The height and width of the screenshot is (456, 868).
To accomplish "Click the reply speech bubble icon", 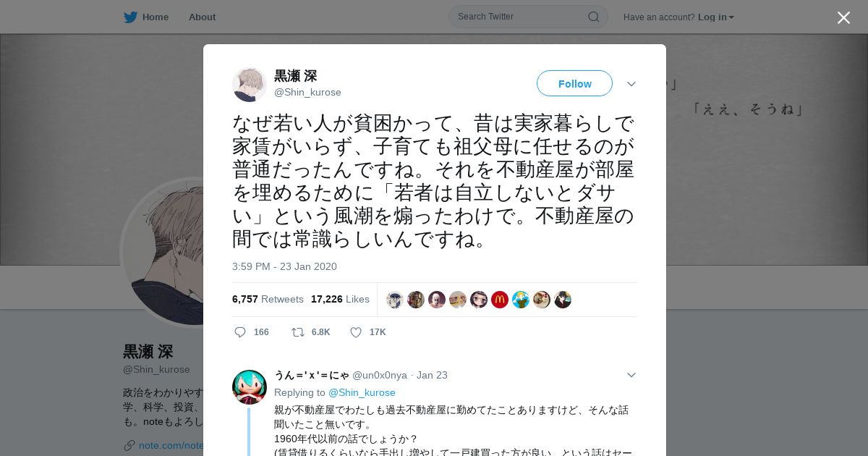I will click(x=240, y=332).
